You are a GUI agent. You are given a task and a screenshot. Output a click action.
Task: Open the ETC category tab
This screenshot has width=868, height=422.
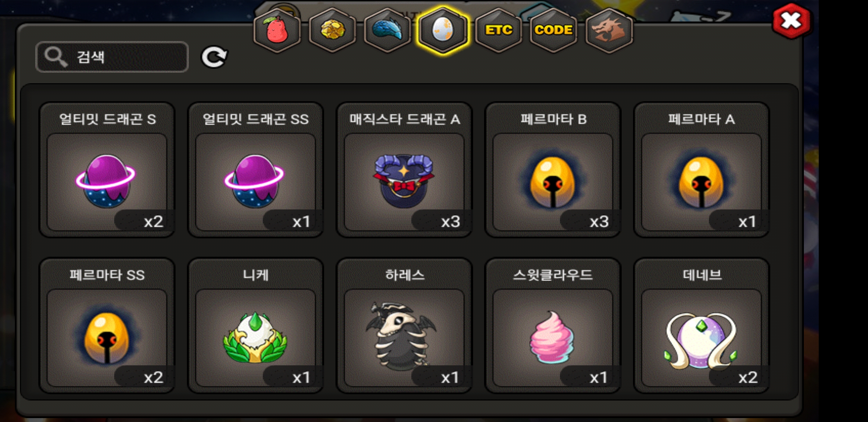point(499,30)
